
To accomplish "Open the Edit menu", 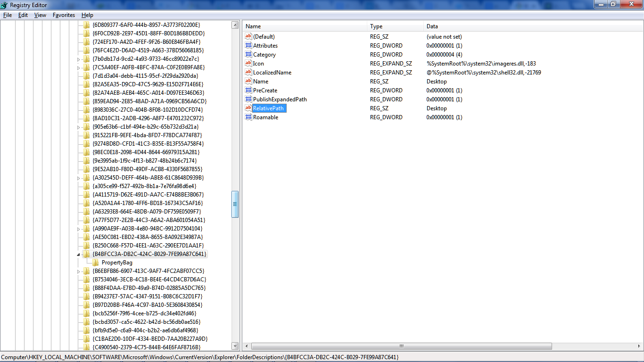I will [23, 15].
